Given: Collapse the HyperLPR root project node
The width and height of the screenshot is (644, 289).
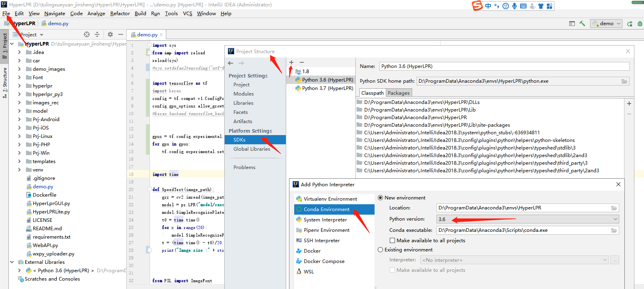Looking at the screenshot, I should pos(12,44).
